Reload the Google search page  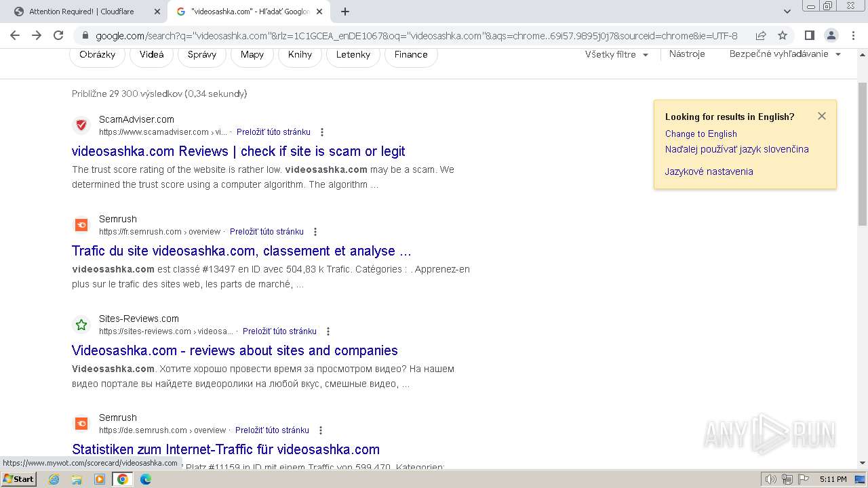tap(58, 35)
